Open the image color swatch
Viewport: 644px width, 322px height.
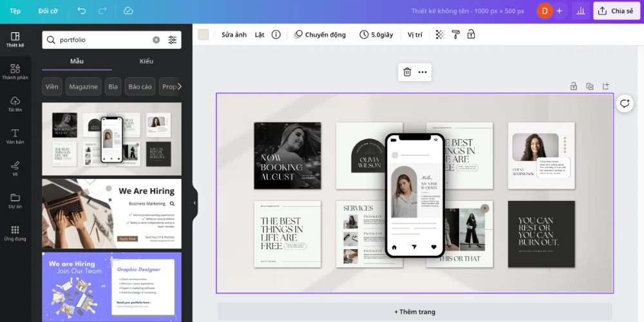click(204, 35)
